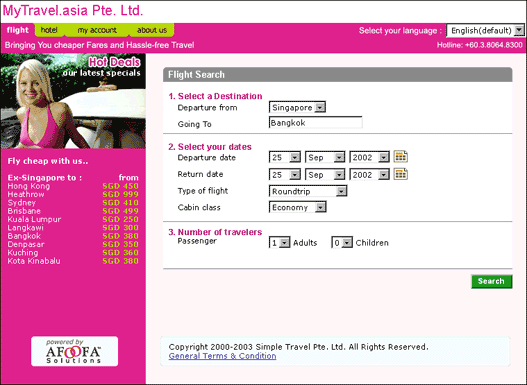Select the Kota Kinabalu SGD 380 deal

(x=73, y=261)
